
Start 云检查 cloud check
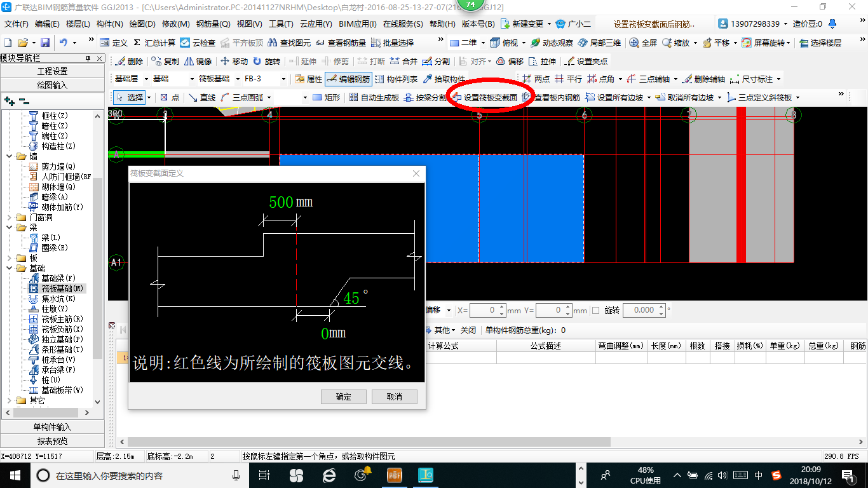pos(198,43)
